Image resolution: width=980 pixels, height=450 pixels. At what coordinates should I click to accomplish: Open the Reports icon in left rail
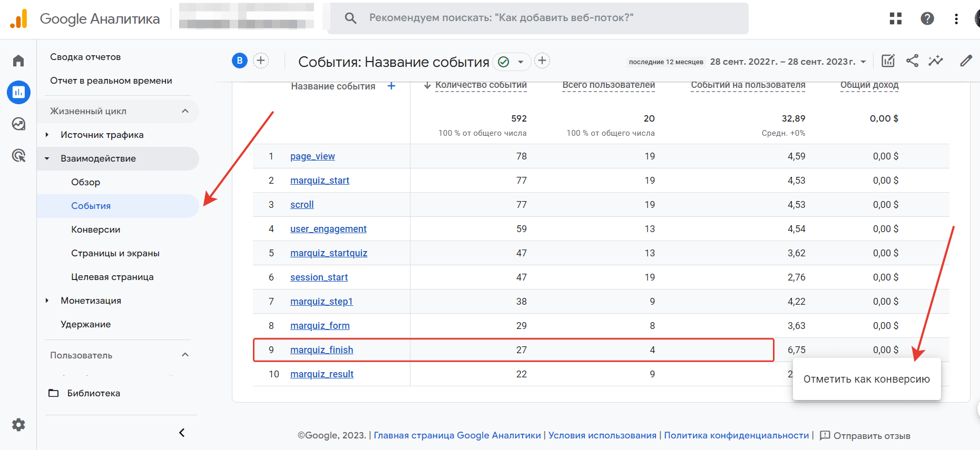point(18,93)
